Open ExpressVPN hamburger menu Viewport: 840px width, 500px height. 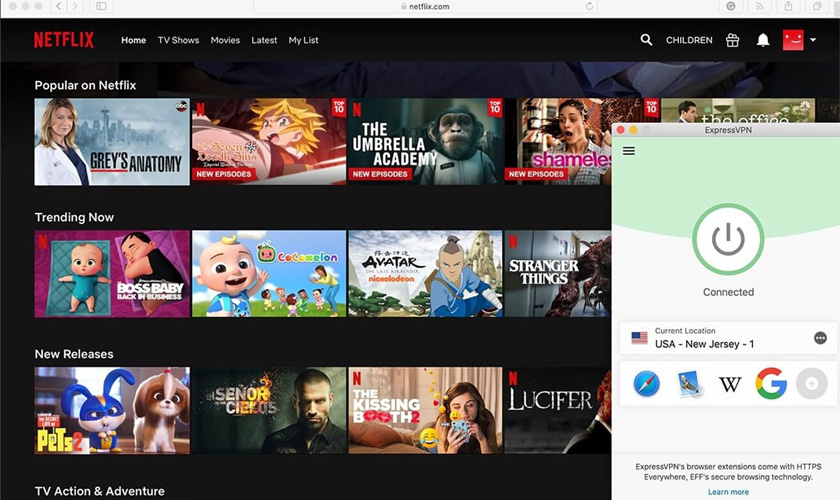[629, 151]
